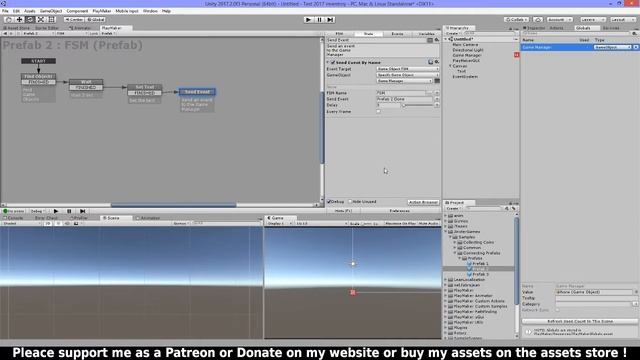This screenshot has width=640, height=360.
Task: Toggle state description comment icon
Action: tap(430, 40)
